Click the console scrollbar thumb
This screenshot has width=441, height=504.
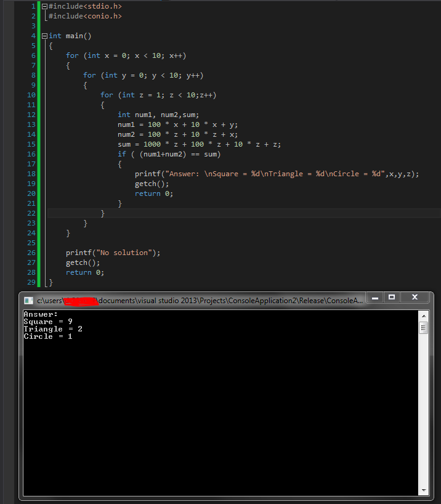point(424,328)
